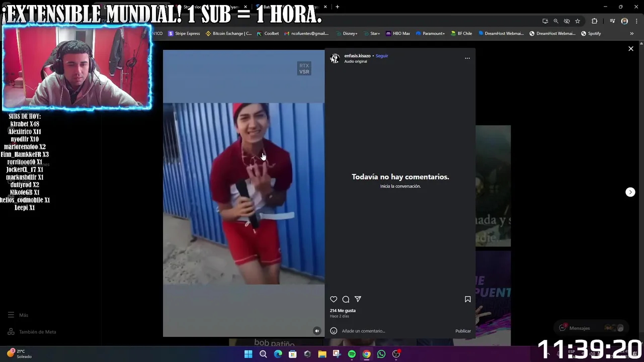This screenshot has width=644, height=362.
Task: Open the emoji picker in comment box
Action: [334, 331]
